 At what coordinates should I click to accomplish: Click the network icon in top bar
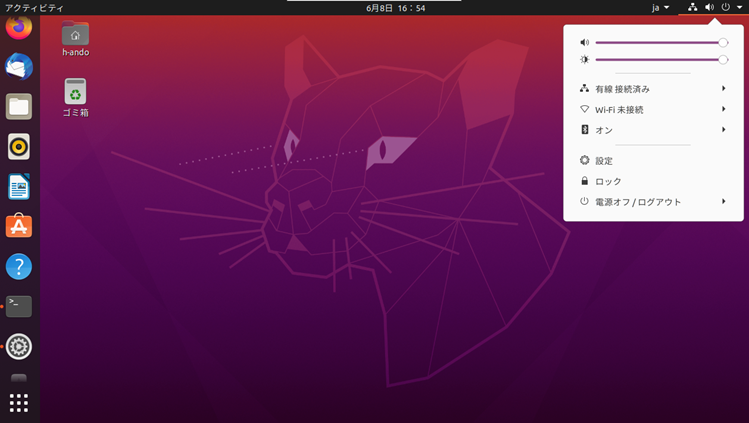click(x=692, y=7)
